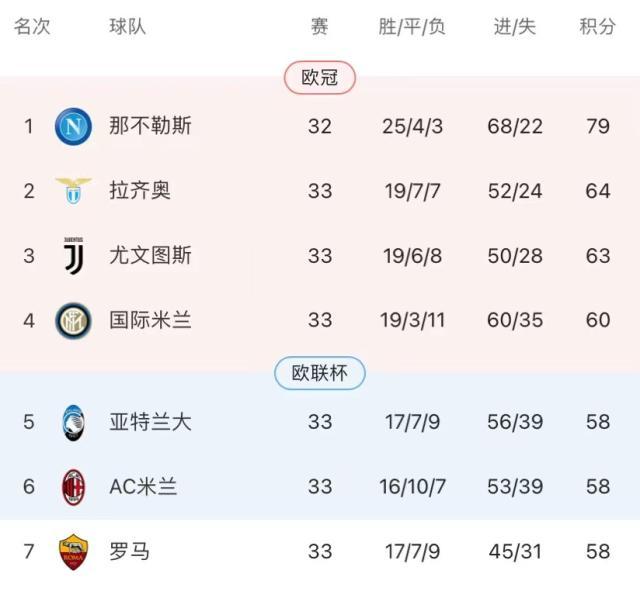Click the Lazio eagle crest
The height and width of the screenshot is (591, 640).
(73, 190)
